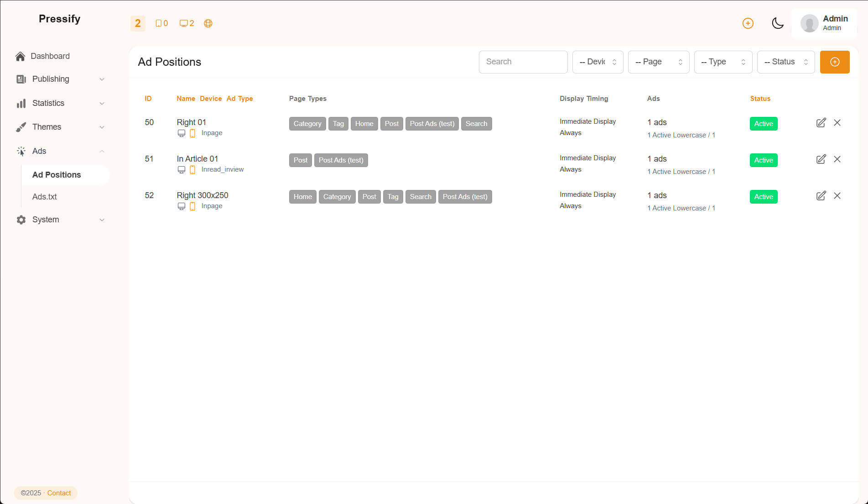The width and height of the screenshot is (868, 504).
Task: Go to Dashboard in sidebar
Action: click(50, 56)
